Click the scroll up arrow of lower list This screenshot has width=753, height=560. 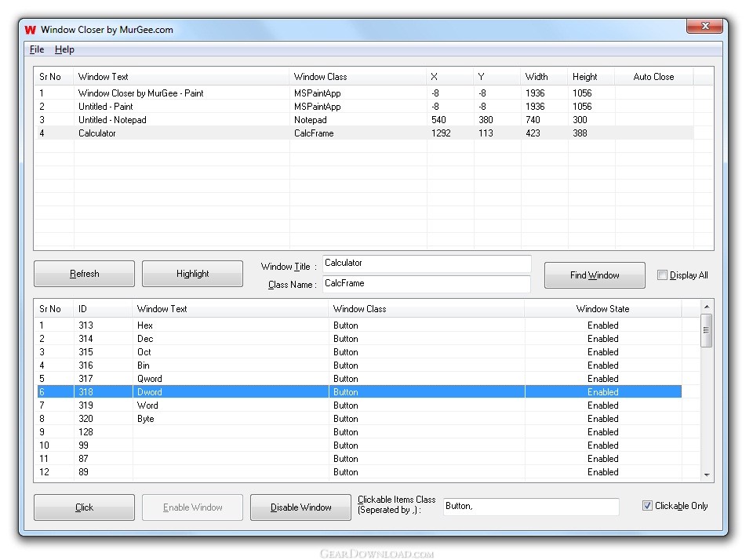[x=707, y=307]
